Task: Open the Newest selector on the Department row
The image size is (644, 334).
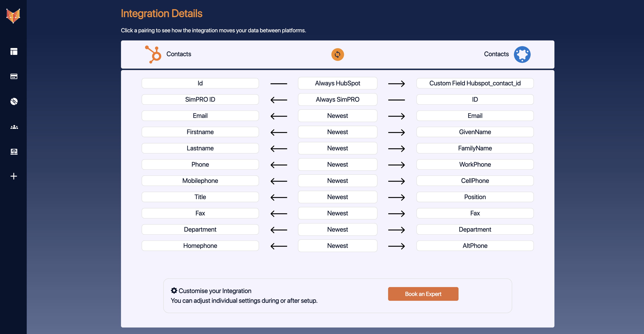Action: click(x=338, y=229)
